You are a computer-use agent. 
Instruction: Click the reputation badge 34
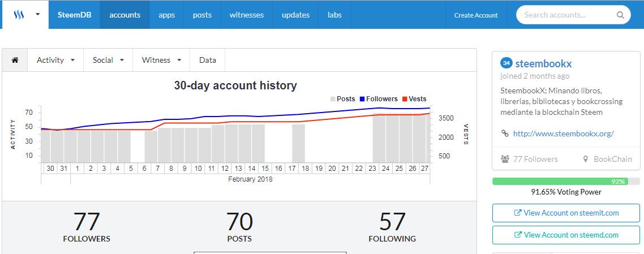pos(506,63)
